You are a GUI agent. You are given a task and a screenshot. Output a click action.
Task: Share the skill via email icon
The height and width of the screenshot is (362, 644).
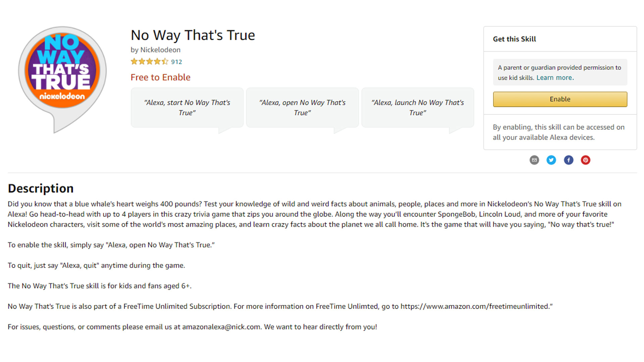pyautogui.click(x=534, y=160)
